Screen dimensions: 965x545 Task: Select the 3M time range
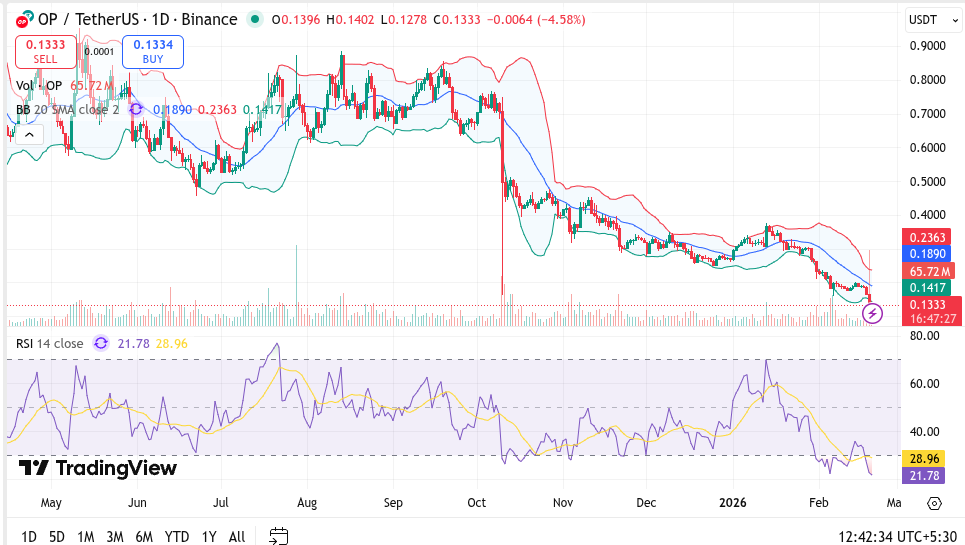(x=114, y=536)
